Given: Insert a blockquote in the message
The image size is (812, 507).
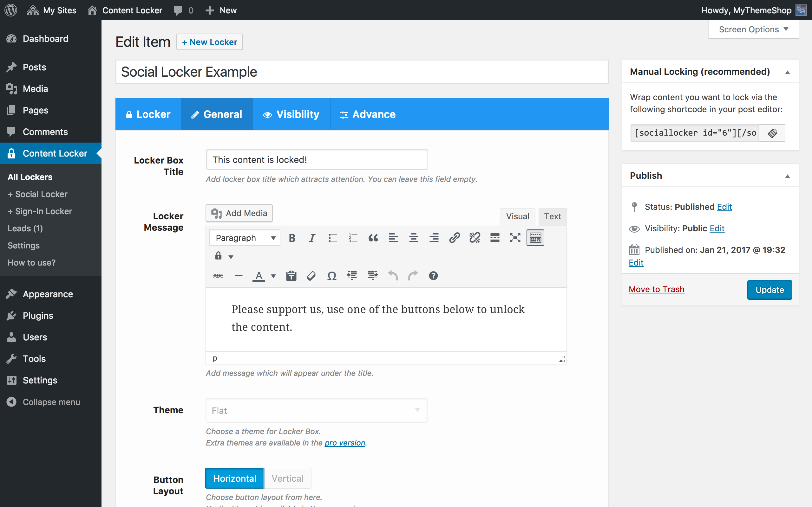Looking at the screenshot, I should (x=373, y=238).
